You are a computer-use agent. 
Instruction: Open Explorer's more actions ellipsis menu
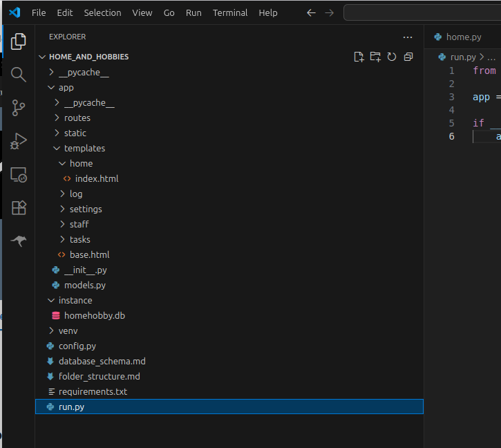(x=407, y=37)
